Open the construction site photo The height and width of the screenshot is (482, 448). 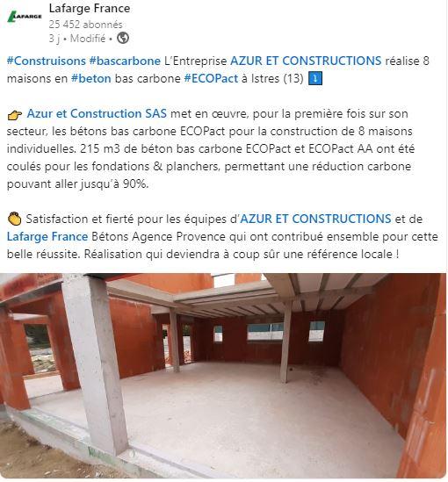pos(223,376)
